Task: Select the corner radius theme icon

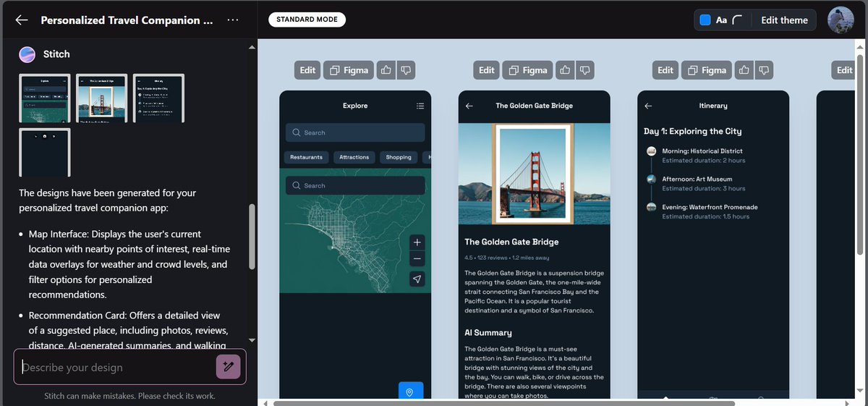Action: pyautogui.click(x=738, y=20)
